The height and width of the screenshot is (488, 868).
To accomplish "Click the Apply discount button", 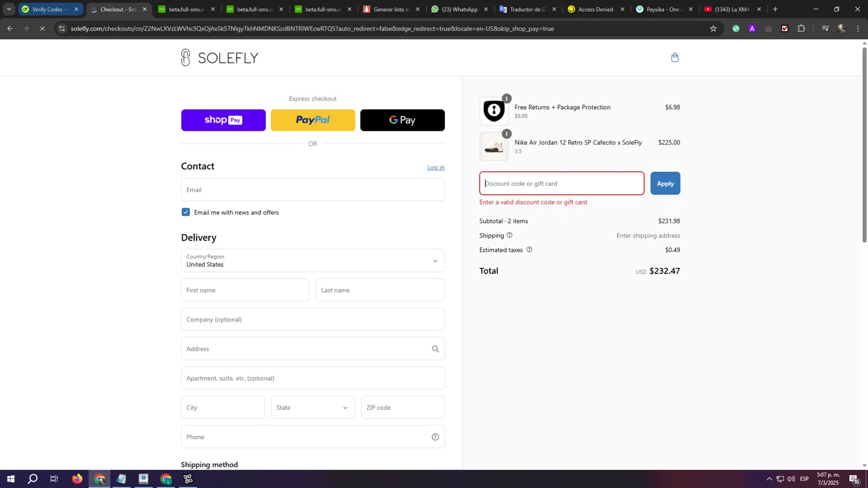I will point(665,183).
